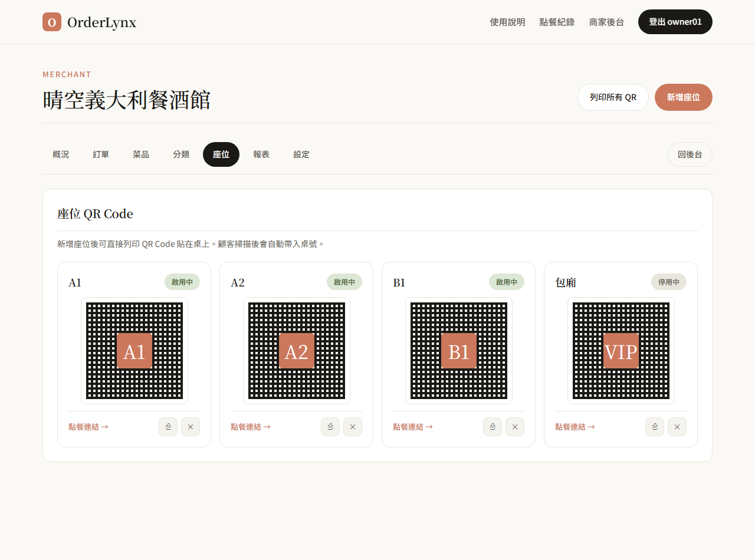Go to the 菜品 tab
Viewport: 755px width, 560px height.
pyautogui.click(x=141, y=154)
